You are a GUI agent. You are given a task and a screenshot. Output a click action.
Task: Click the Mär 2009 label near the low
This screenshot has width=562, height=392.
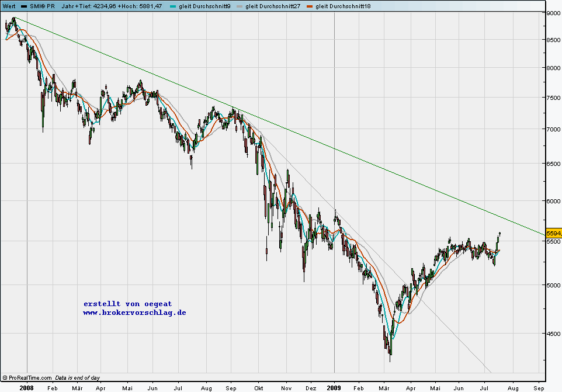384,388
